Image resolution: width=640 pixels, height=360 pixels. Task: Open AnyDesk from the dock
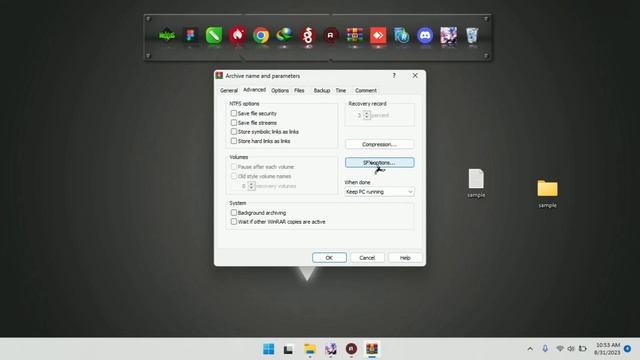(x=378, y=36)
